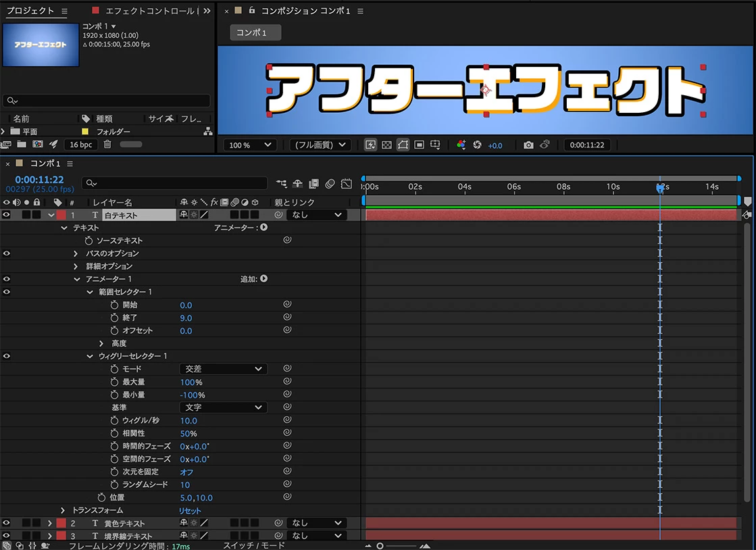Toggle lock box on 白テキスト layer

click(36, 214)
